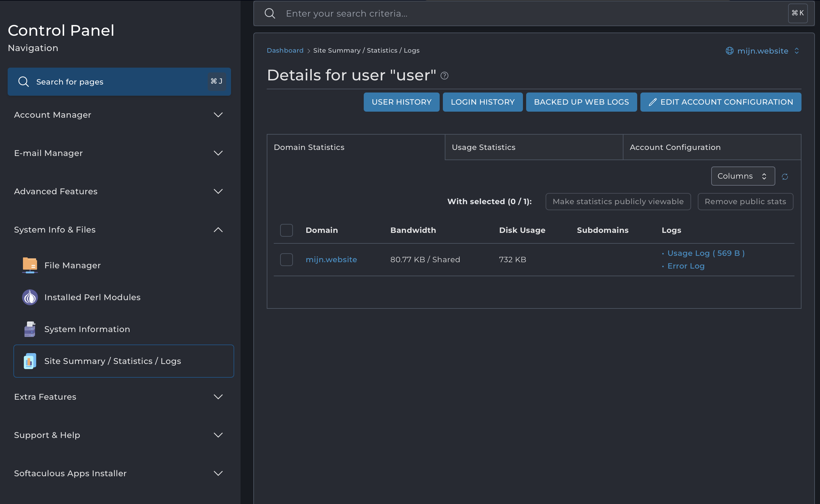Click the magnifier in Search for pages
820x504 pixels.
(x=23, y=81)
